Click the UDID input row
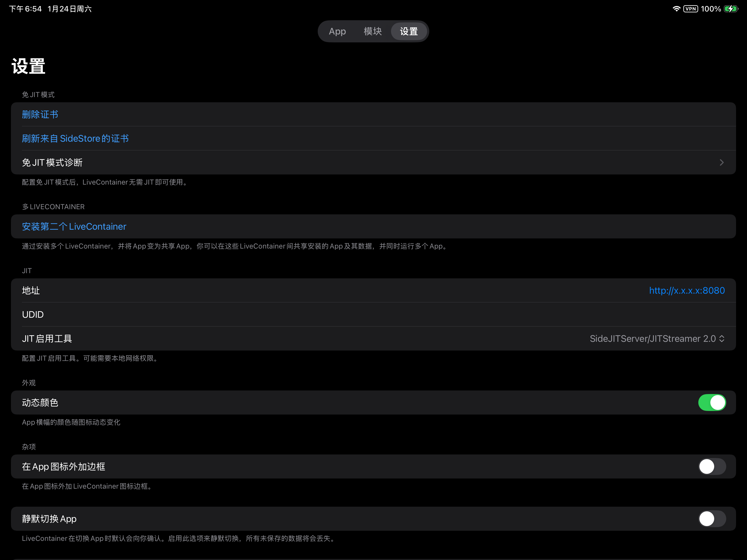This screenshot has width=747, height=560. [372, 314]
